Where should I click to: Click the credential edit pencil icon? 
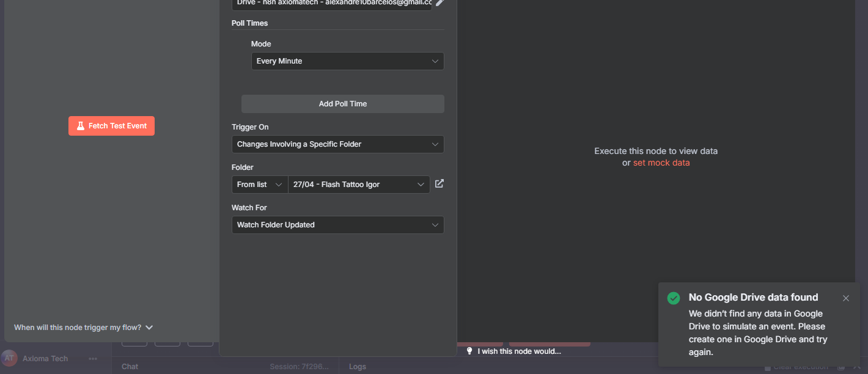pyautogui.click(x=440, y=3)
